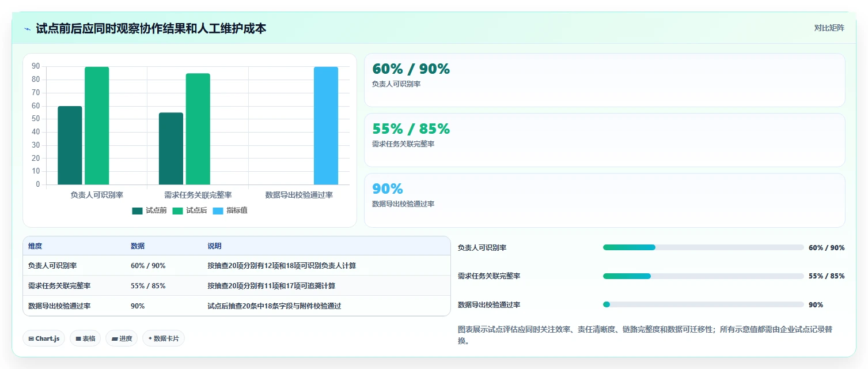Select the 数据卡片 tag
868x369 pixels.
tap(164, 338)
